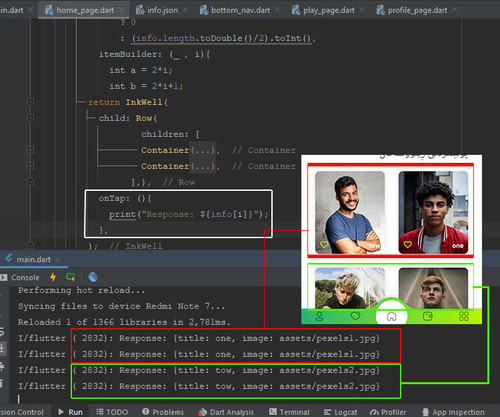
Task: Tap the home icon in app bottom navigation
Action: pyautogui.click(x=391, y=316)
